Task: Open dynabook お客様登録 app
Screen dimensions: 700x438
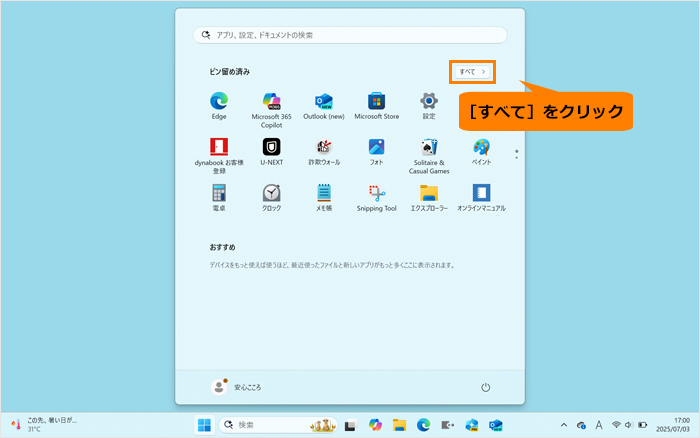Action: [219, 156]
